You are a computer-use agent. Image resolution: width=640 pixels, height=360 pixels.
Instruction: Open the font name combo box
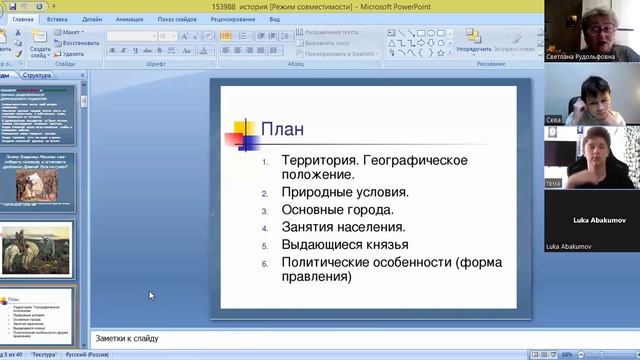pyautogui.click(x=131, y=36)
